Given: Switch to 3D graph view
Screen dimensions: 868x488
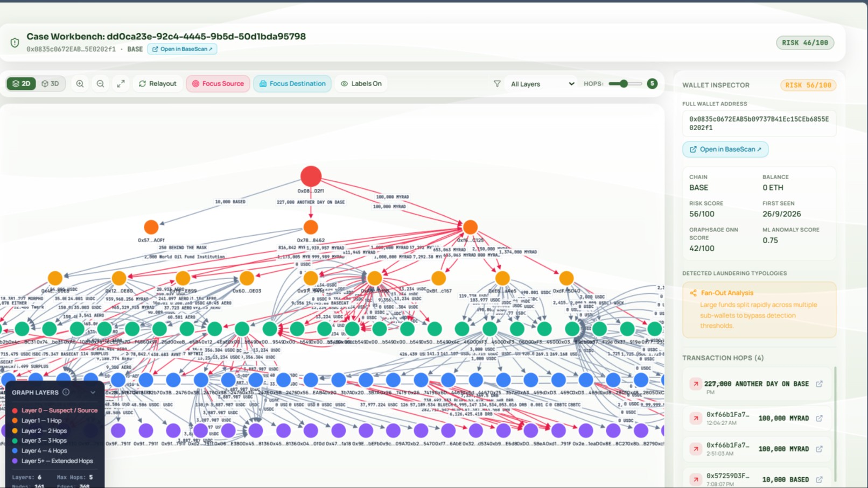Looking at the screenshot, I should tap(50, 84).
